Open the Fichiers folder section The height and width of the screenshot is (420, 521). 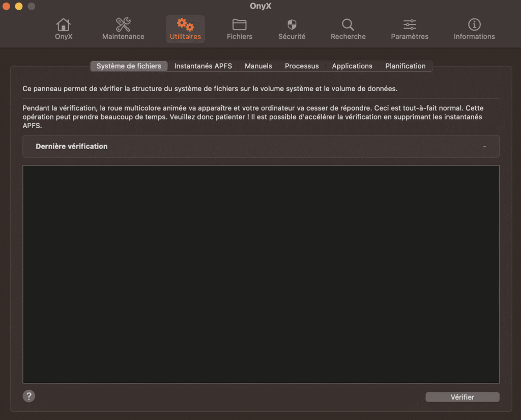point(239,29)
